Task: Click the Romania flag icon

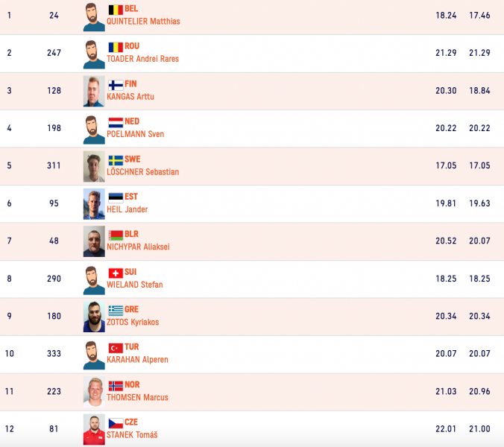Action: pos(116,47)
